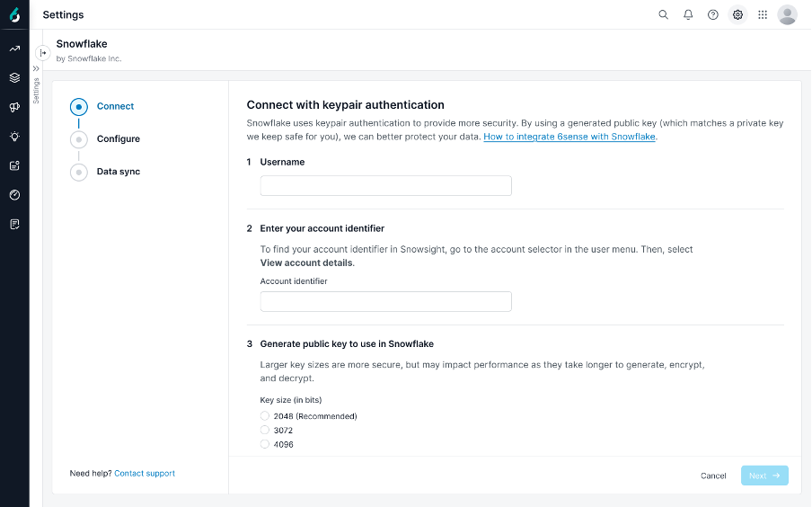Click the Contact support link

(145, 474)
